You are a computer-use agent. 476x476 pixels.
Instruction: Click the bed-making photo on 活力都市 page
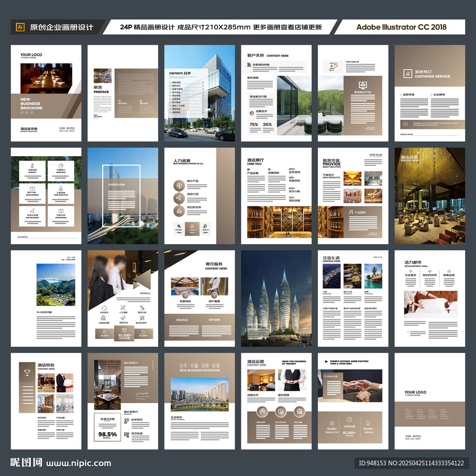click(430, 304)
